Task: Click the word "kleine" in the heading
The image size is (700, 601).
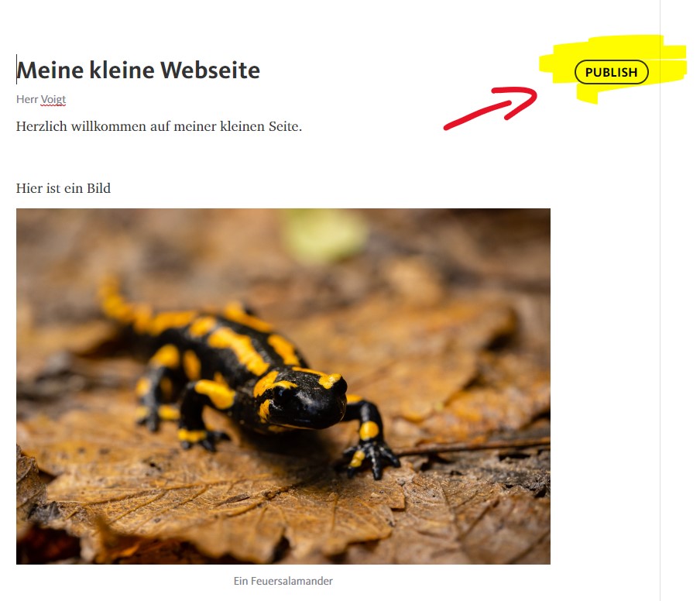Action: (x=122, y=70)
